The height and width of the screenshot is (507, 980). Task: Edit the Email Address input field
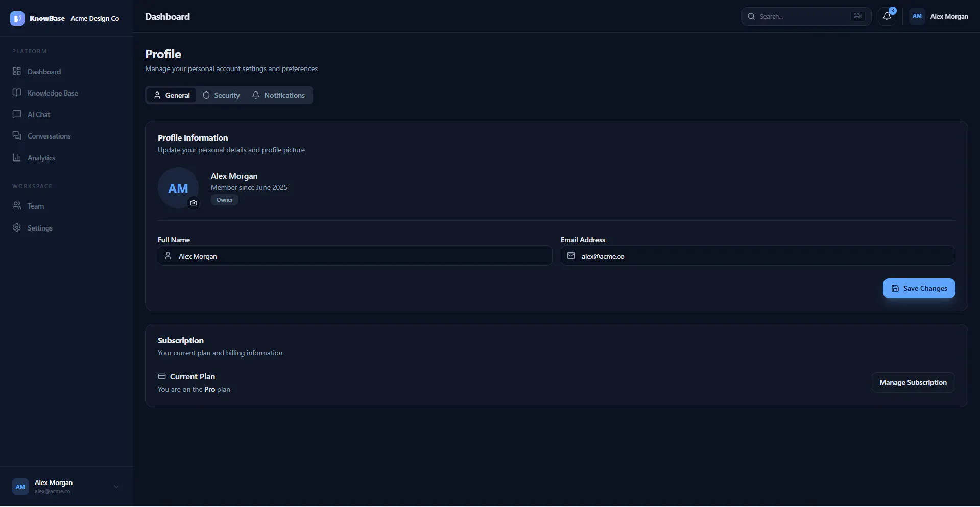click(758, 256)
